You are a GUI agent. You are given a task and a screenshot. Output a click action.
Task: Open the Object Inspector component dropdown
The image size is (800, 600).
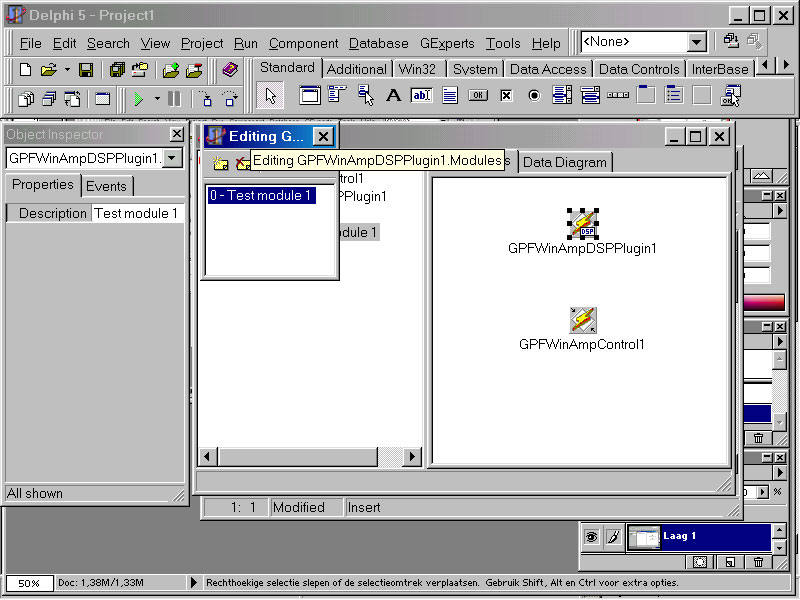173,158
